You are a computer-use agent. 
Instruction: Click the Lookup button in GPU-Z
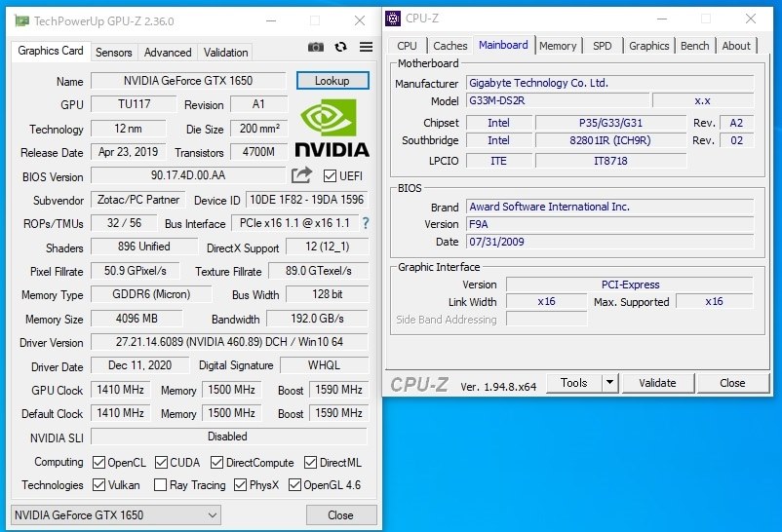tap(332, 81)
